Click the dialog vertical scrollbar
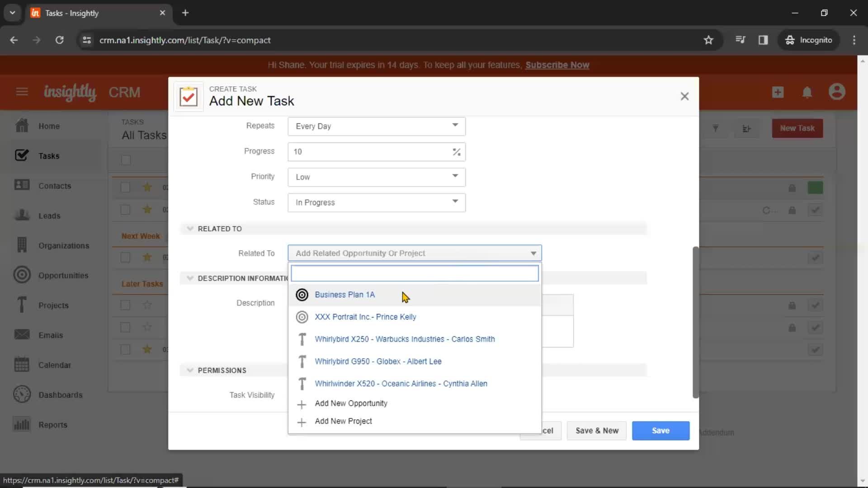 [695, 322]
